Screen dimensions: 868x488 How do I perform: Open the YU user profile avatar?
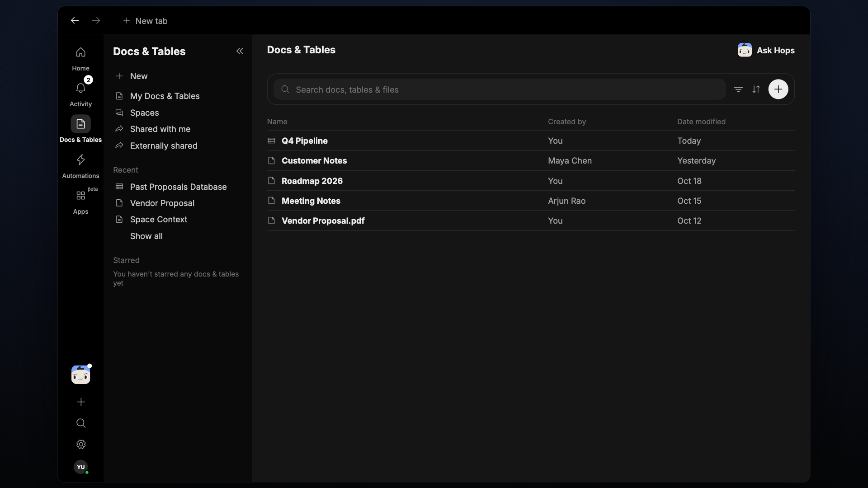point(81,467)
